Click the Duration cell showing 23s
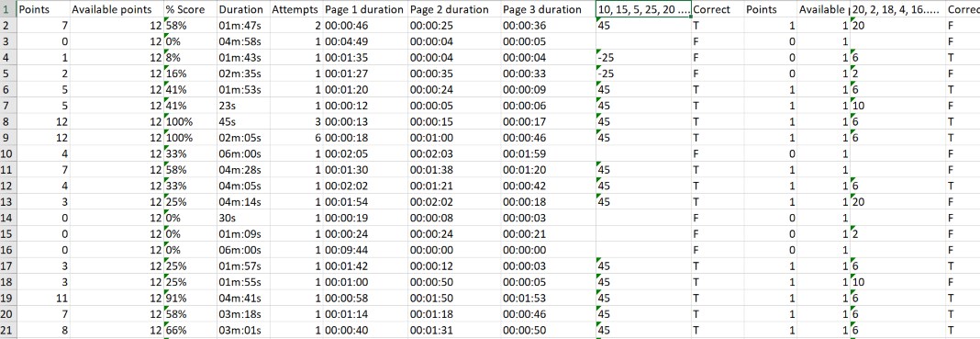The height and width of the screenshot is (339, 980). pos(243,106)
